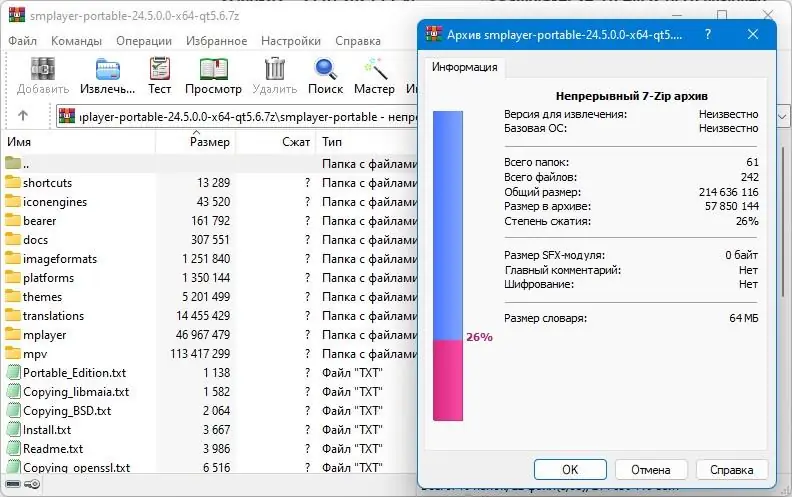Open the Настройки menu
The image size is (792, 497).
291,41
